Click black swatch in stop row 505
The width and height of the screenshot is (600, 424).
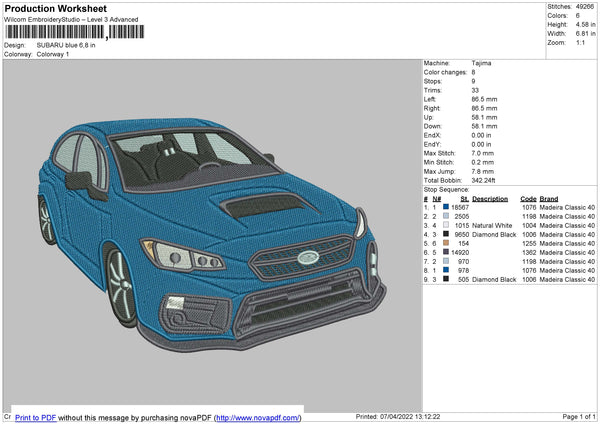coord(446,279)
